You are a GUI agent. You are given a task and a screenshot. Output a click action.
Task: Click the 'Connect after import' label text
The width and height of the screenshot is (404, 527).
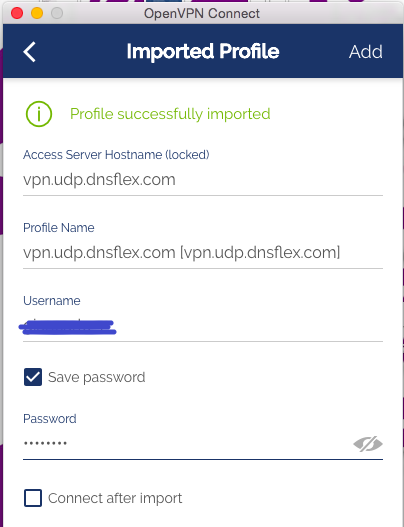pyautogui.click(x=115, y=498)
